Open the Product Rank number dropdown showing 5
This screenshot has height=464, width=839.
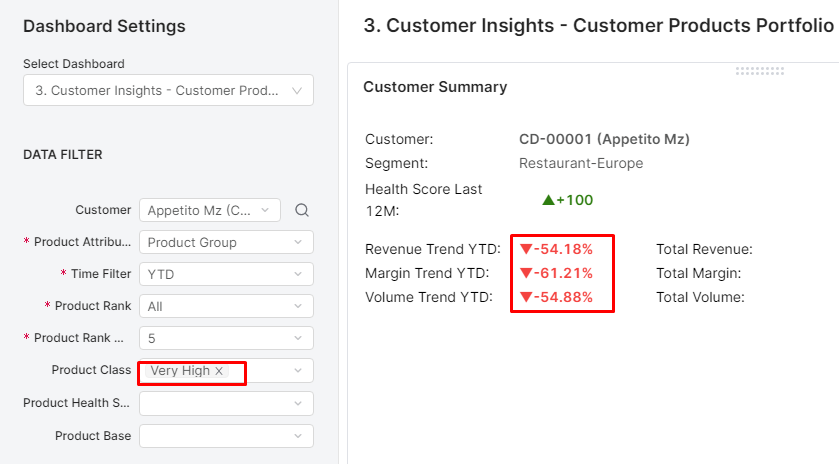(226, 338)
